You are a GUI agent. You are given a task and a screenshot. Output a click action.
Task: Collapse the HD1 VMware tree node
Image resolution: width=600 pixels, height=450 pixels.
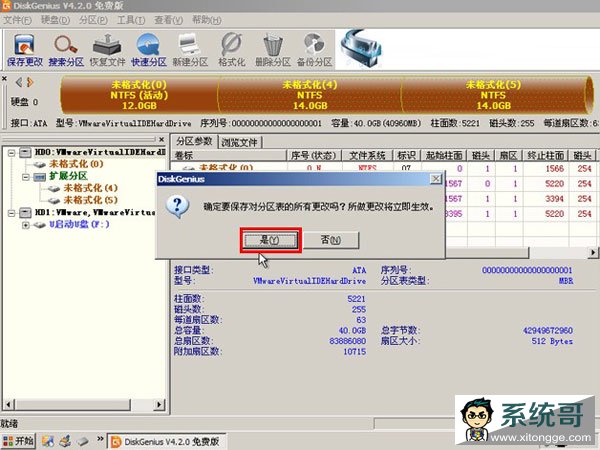(11, 213)
